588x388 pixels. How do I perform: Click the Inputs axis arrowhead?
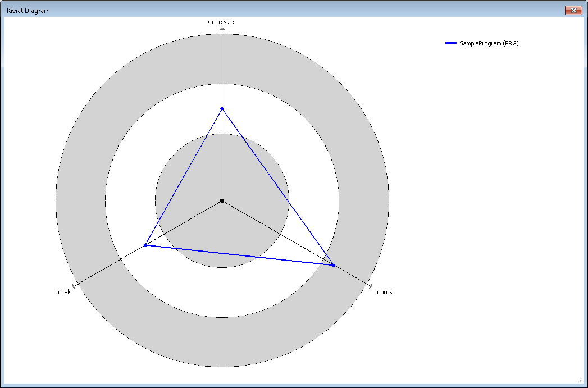(x=371, y=287)
